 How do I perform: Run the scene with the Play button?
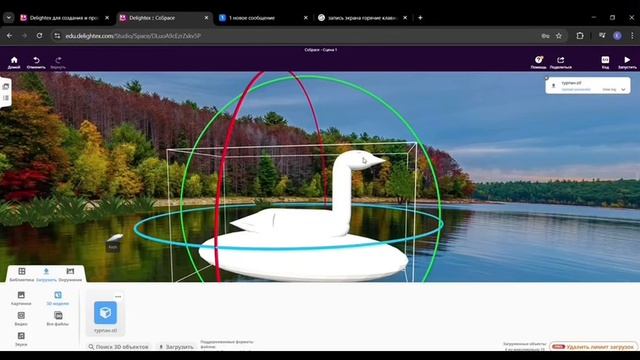click(x=627, y=62)
